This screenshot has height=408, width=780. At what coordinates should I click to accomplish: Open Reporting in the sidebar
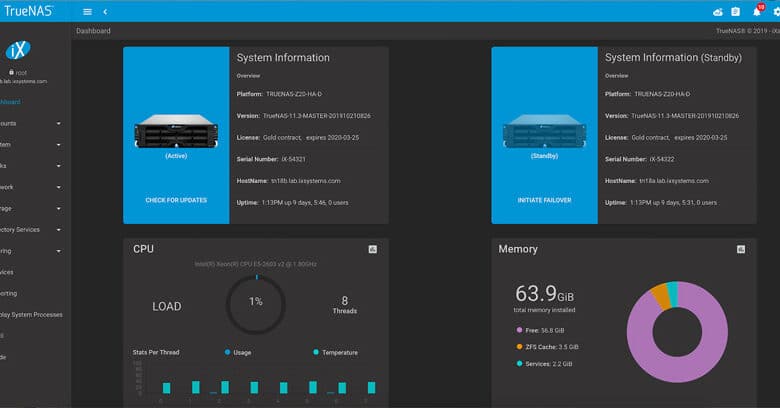(8, 294)
